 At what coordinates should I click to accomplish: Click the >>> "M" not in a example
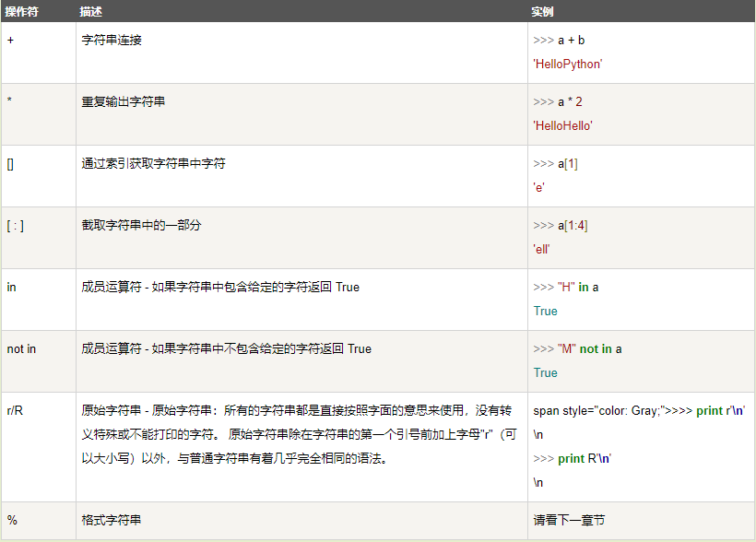click(578, 348)
